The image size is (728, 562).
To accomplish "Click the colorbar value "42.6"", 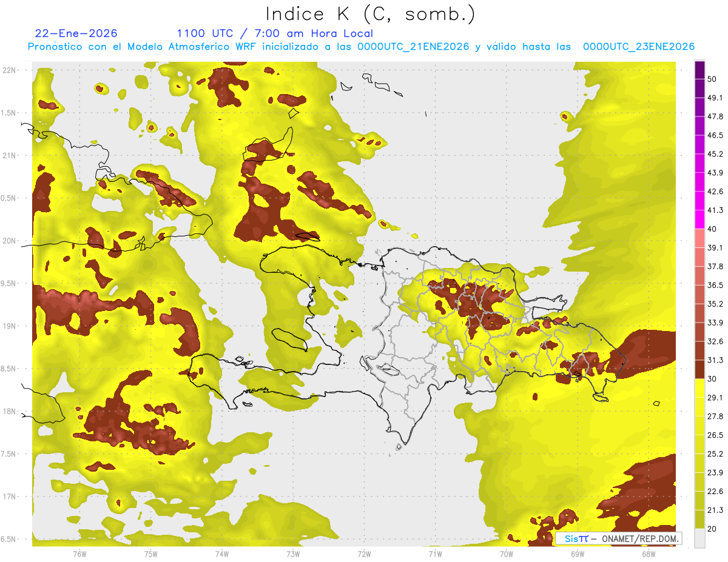I will [x=715, y=192].
